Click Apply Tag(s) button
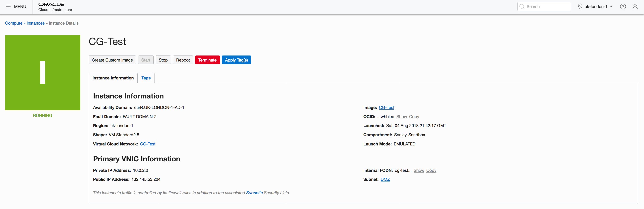Screen dimensions: 644x209 point(236,60)
